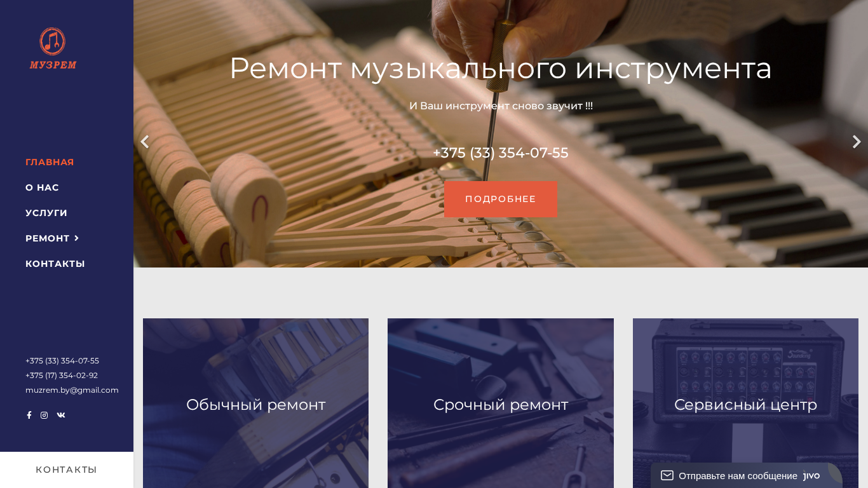
Task: Open the О нас menu item
Action: [x=42, y=187]
